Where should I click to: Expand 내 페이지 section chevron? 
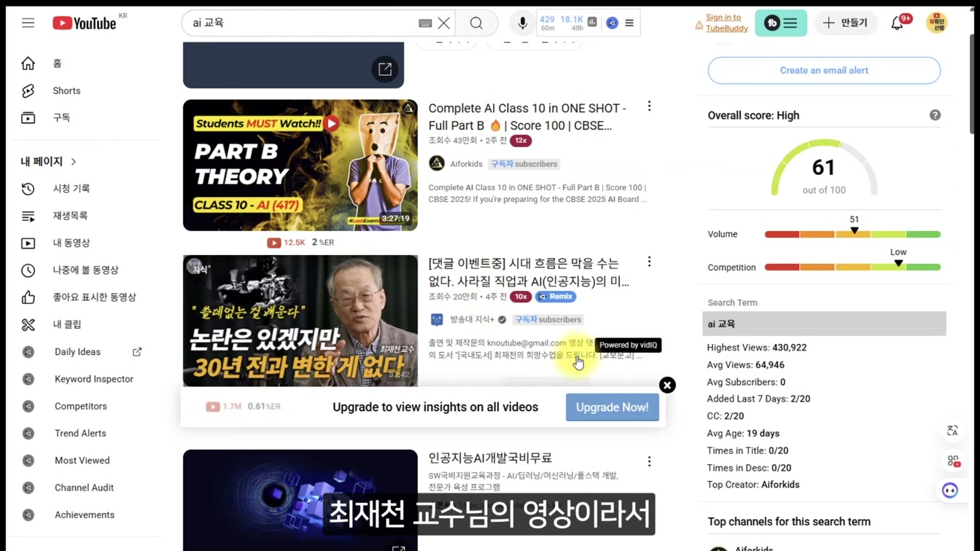[74, 162]
